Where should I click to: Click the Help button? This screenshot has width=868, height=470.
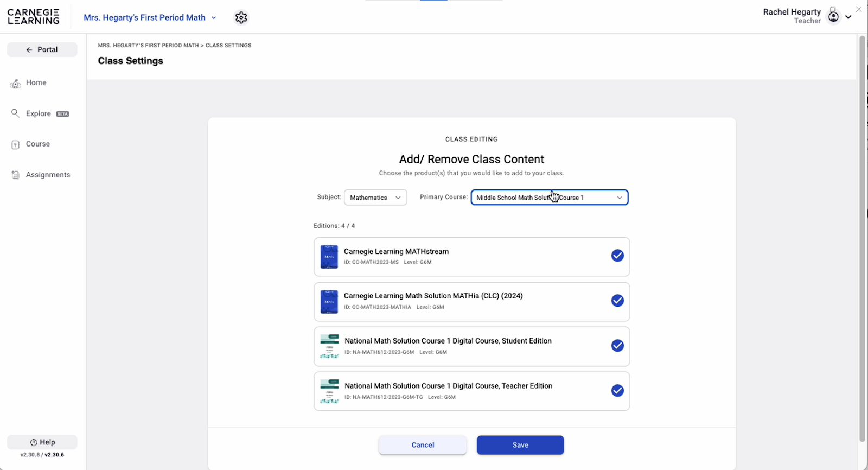tap(42, 442)
